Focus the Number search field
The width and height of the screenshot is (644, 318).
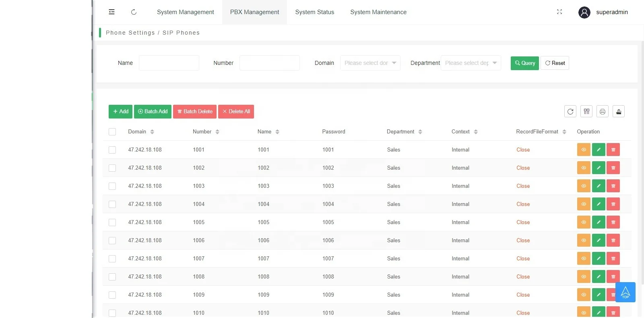click(270, 63)
